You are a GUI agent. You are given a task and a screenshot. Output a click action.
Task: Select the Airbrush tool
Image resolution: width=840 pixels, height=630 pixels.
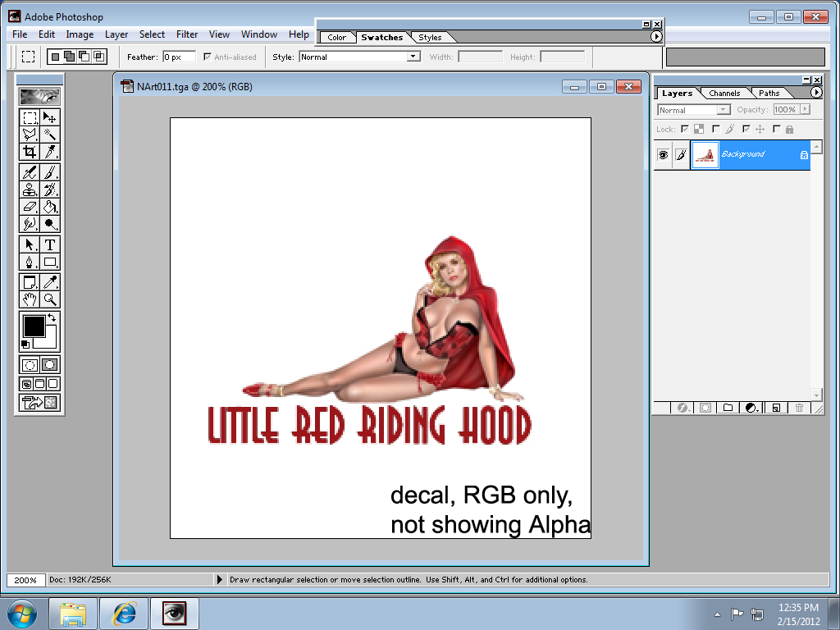point(30,172)
